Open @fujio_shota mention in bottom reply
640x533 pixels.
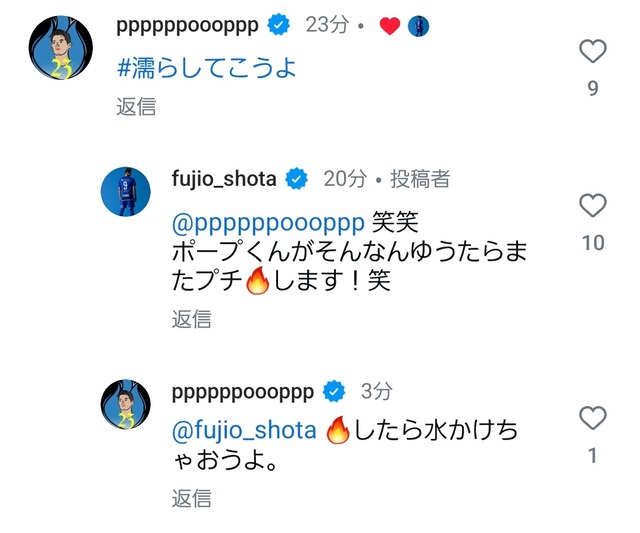tap(244, 431)
